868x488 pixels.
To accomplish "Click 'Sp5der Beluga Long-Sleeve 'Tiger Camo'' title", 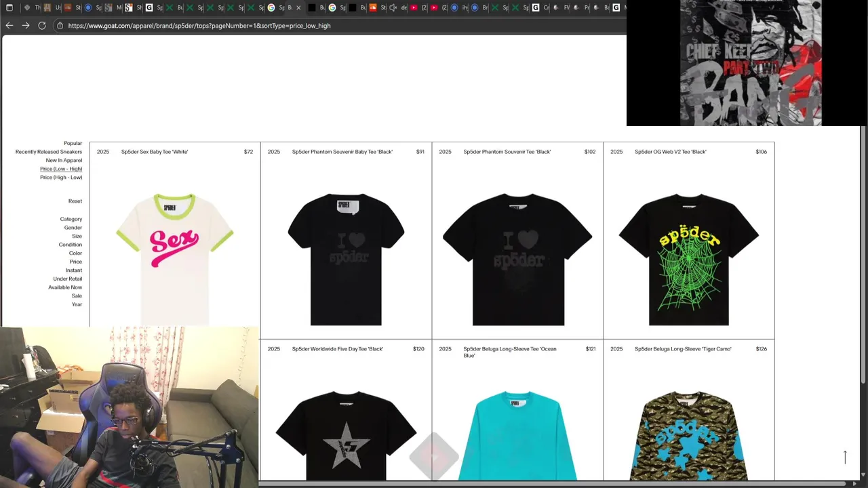I will pos(684,349).
